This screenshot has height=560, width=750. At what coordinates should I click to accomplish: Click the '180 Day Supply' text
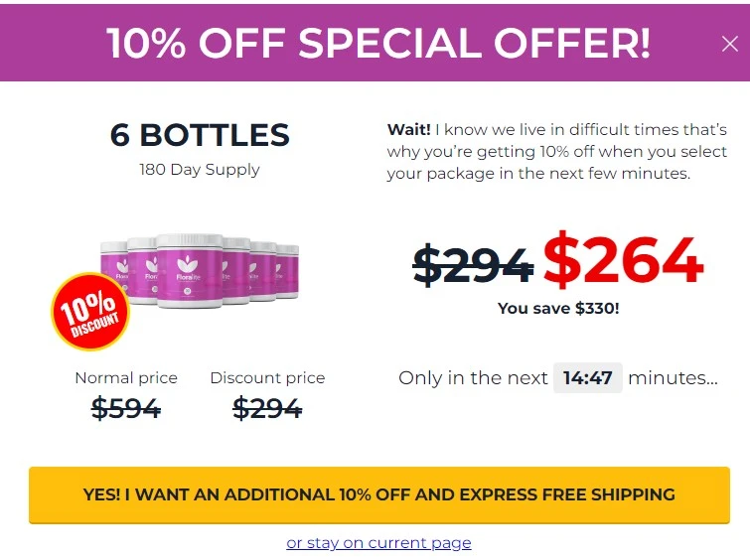click(x=200, y=170)
